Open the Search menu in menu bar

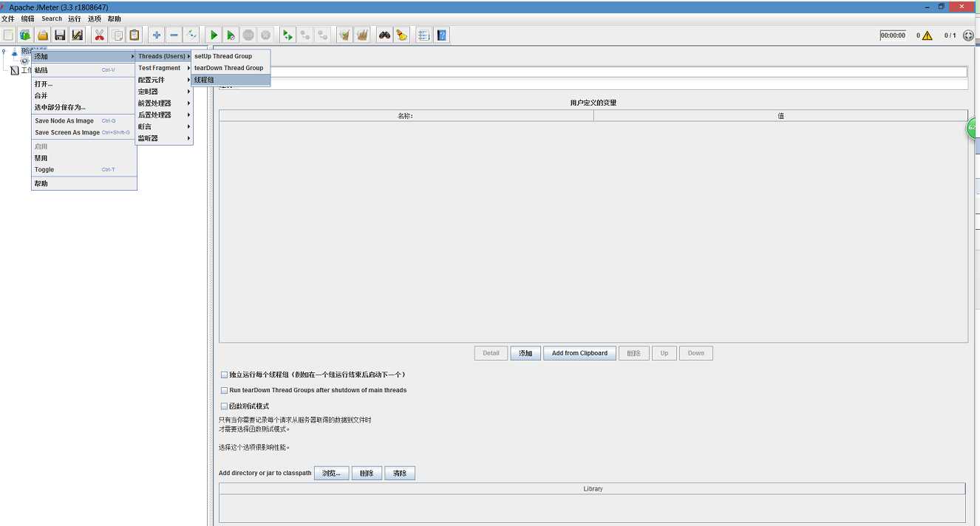pos(52,18)
